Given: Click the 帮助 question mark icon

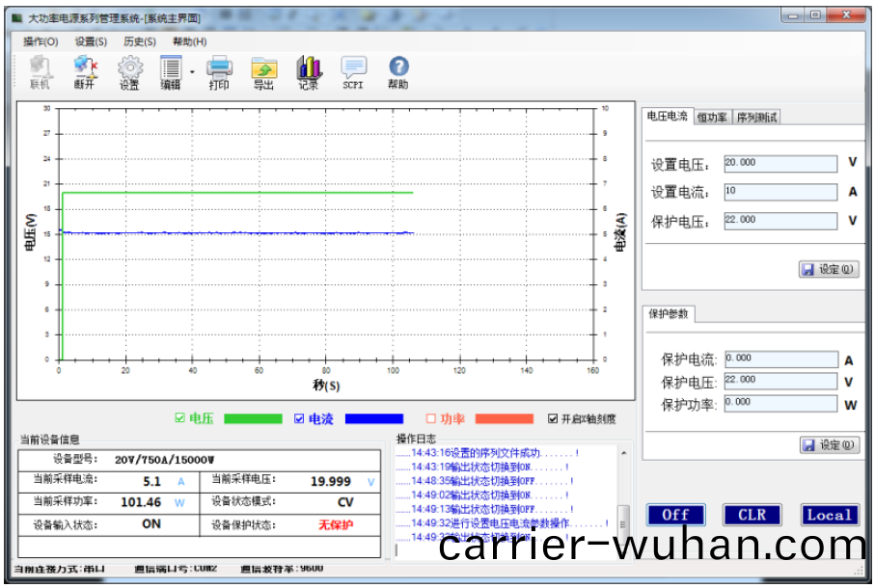Looking at the screenshot, I should coord(397,69).
